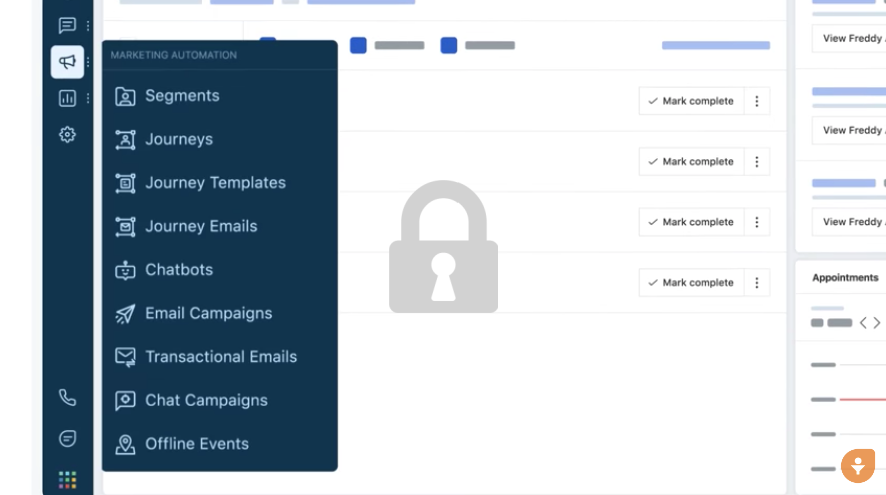Open the colorful app switcher grid
The width and height of the screenshot is (886, 495).
coord(67,480)
